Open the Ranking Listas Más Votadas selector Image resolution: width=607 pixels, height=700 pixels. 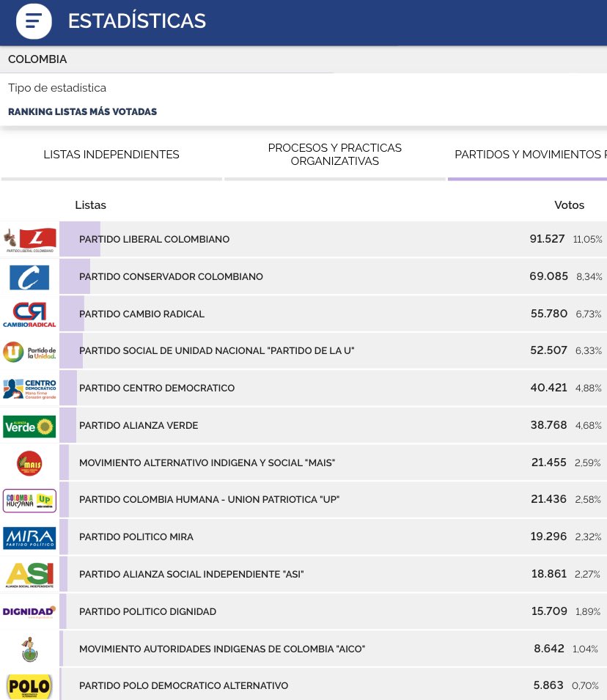(x=83, y=111)
